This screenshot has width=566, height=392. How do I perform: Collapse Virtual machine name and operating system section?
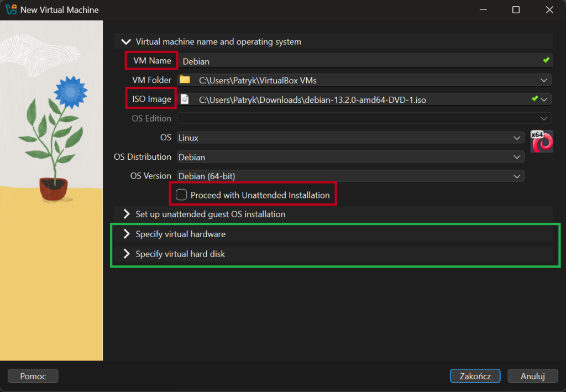(127, 41)
